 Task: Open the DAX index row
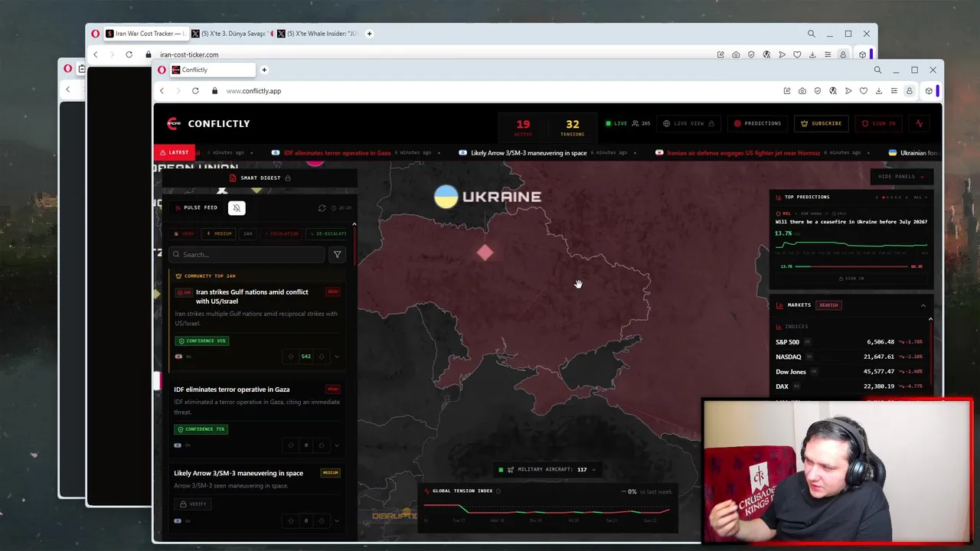[x=850, y=386]
